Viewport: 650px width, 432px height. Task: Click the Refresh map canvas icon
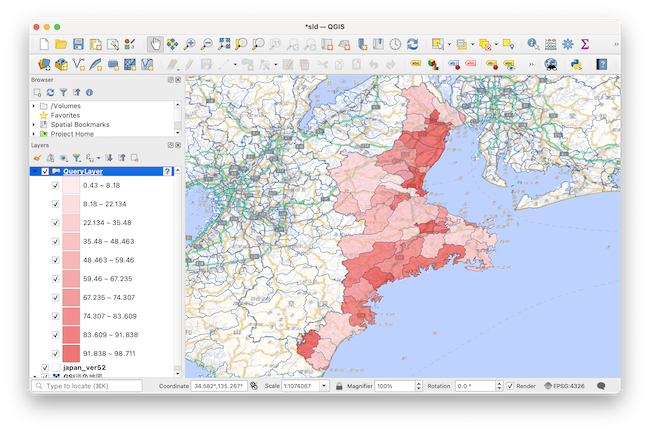click(x=412, y=44)
